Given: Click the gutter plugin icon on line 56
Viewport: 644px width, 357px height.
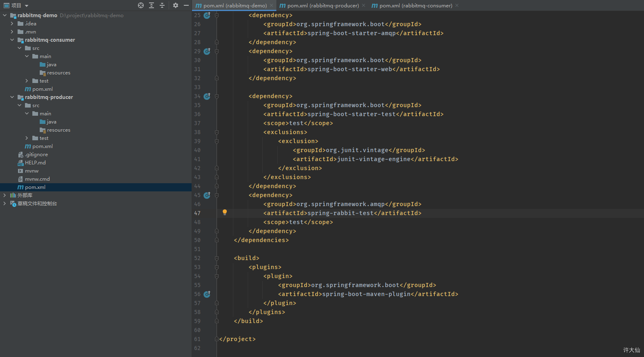Looking at the screenshot, I should pos(207,294).
